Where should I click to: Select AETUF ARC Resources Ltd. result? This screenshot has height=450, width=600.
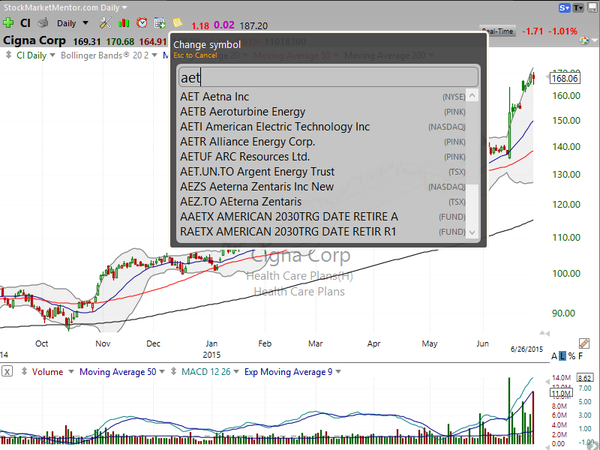(323, 157)
